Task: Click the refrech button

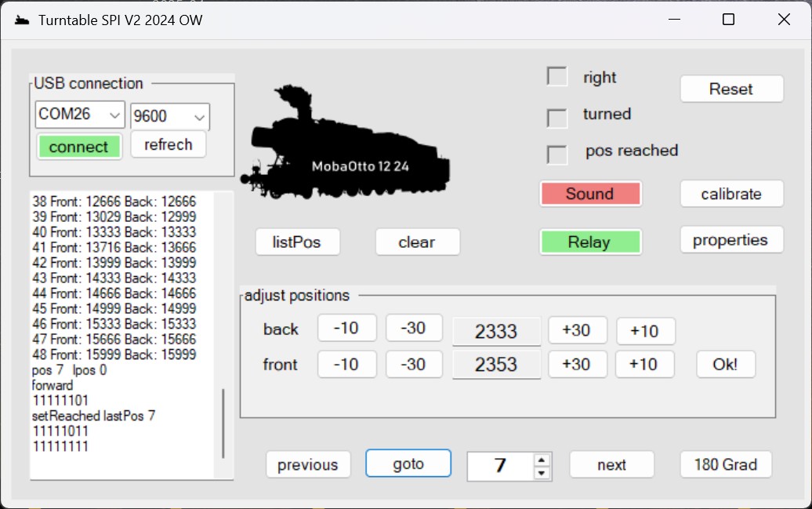Action: click(169, 144)
